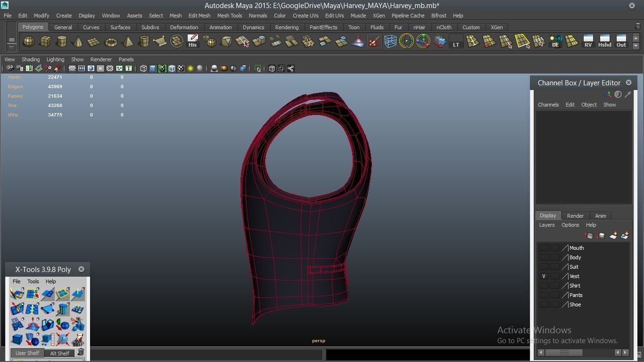Open the nCloth shelf tab
This screenshot has height=362, width=644.
point(444,27)
